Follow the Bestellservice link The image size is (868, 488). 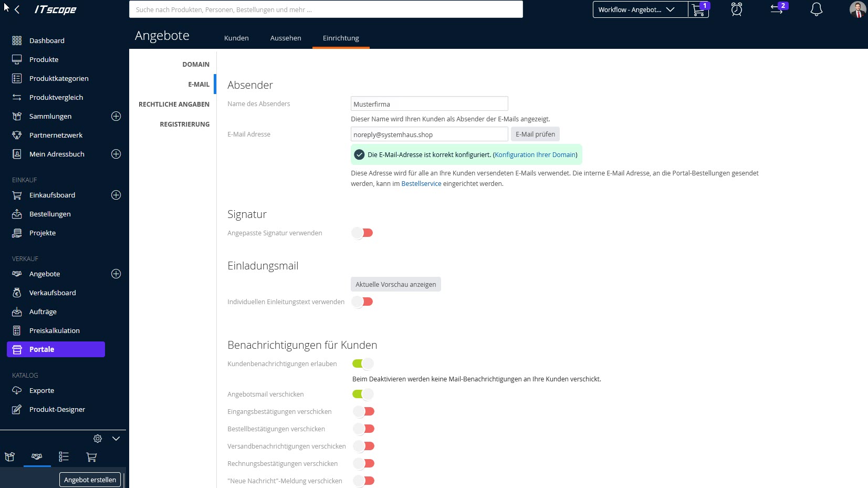coord(421,184)
